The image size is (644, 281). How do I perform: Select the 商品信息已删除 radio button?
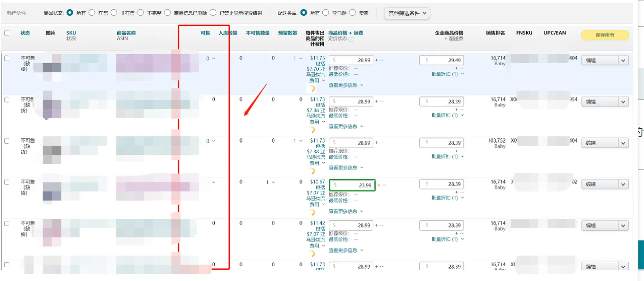point(167,13)
